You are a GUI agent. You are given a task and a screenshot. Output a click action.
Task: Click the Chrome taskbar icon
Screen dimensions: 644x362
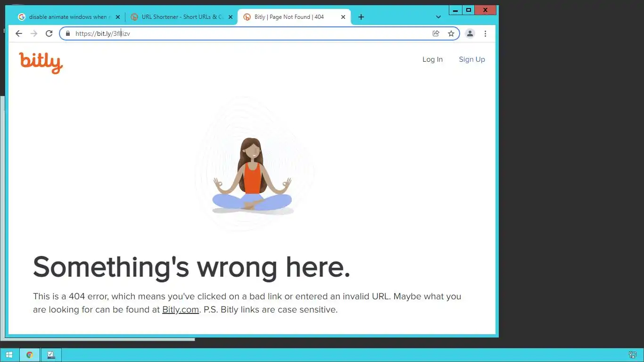tap(30, 355)
